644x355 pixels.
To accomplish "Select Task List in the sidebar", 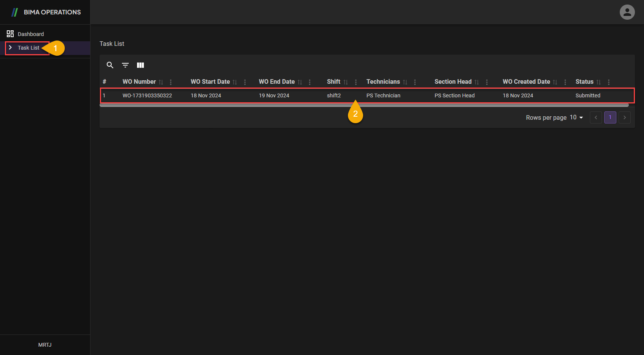I will (28, 48).
